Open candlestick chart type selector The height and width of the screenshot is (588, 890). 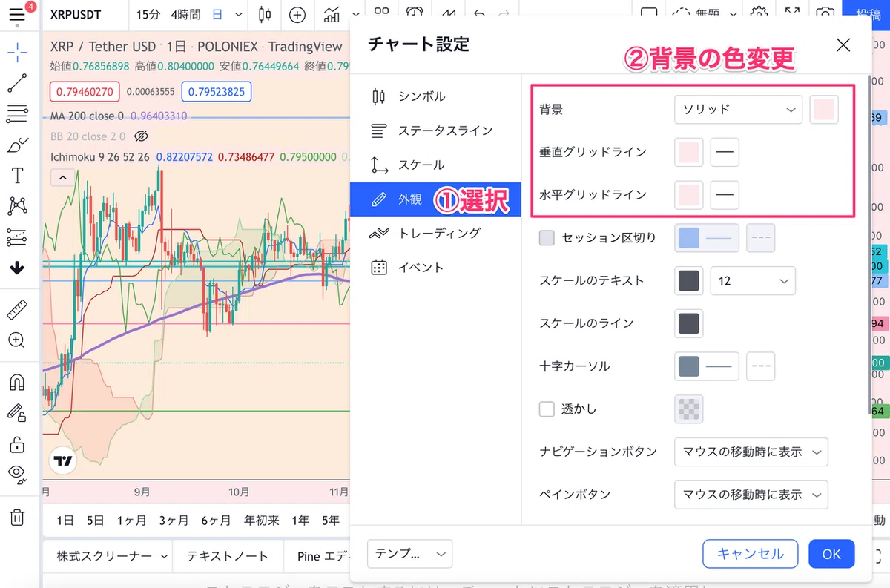pos(265,15)
